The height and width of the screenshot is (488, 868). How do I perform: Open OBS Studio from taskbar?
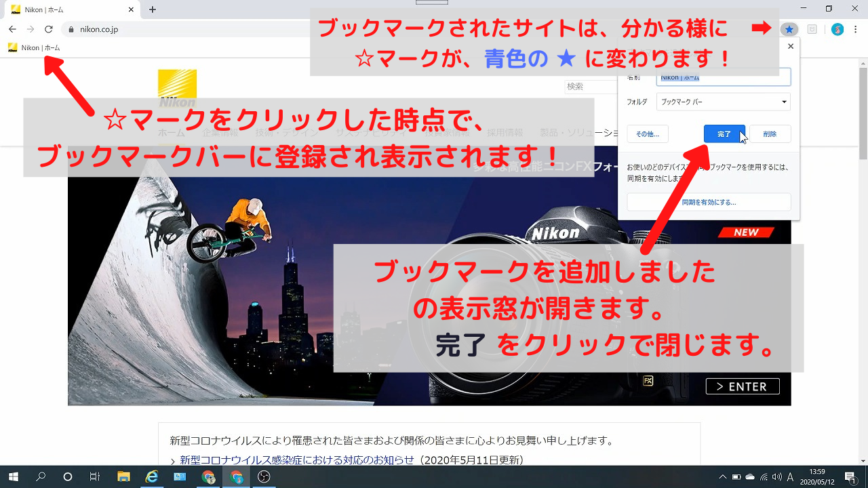pyautogui.click(x=264, y=476)
